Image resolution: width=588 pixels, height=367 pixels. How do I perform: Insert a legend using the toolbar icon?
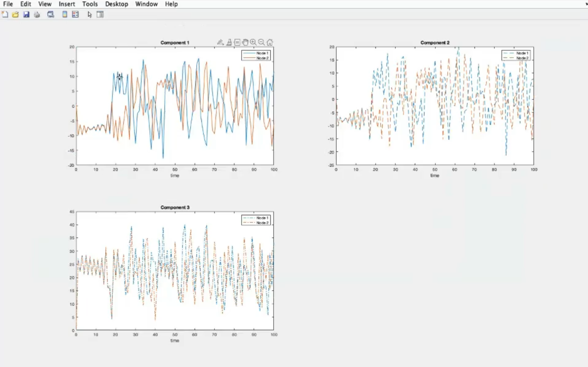point(75,15)
